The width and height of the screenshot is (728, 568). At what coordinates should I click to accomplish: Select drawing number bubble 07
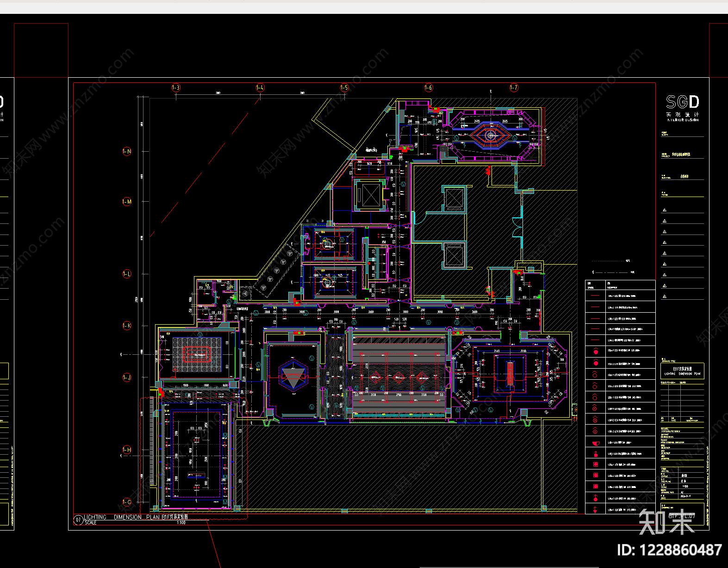tap(79, 520)
